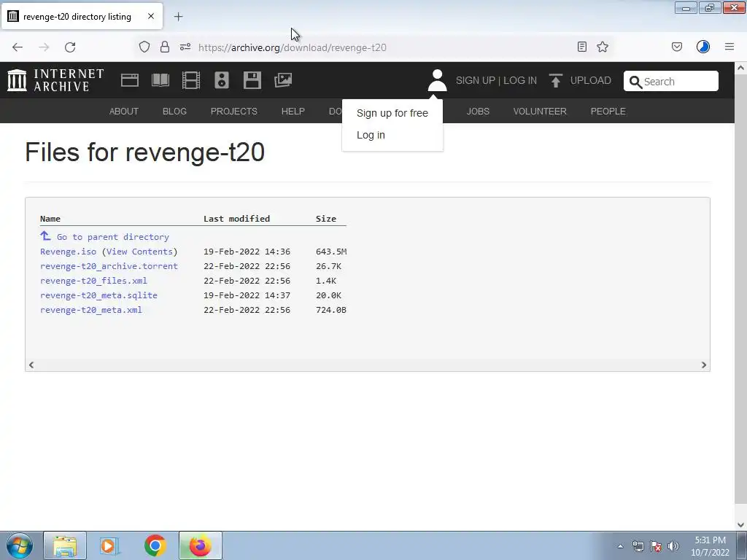Open revenge-t20_meta.xml
The height and width of the screenshot is (560, 747).
click(x=91, y=310)
